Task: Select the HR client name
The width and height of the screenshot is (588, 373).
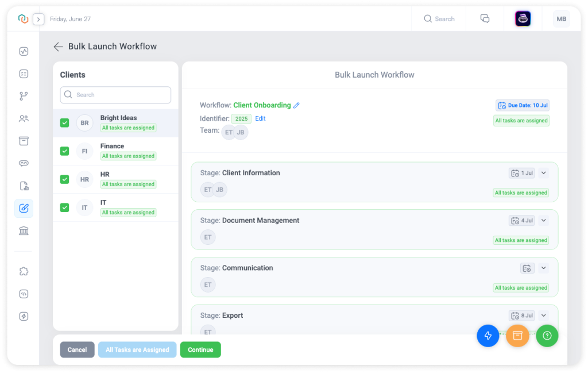Action: (105, 175)
